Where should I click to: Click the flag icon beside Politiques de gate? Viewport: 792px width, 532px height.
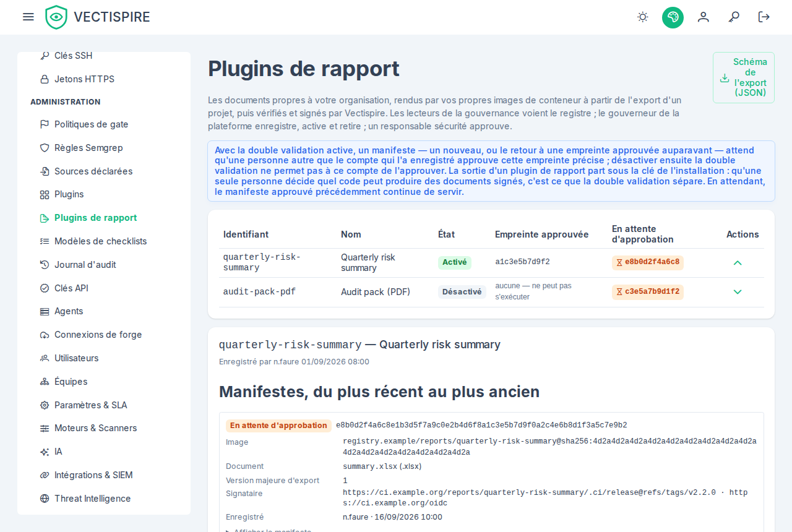coord(45,124)
